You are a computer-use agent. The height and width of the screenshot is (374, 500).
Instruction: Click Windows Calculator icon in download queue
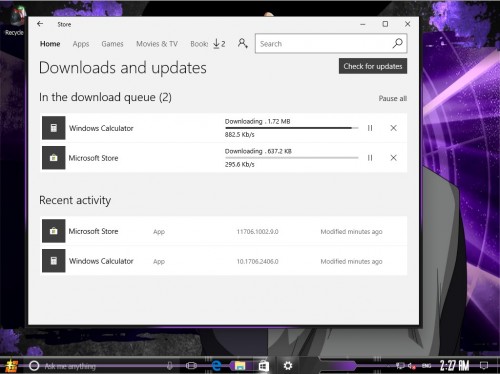[x=54, y=128]
